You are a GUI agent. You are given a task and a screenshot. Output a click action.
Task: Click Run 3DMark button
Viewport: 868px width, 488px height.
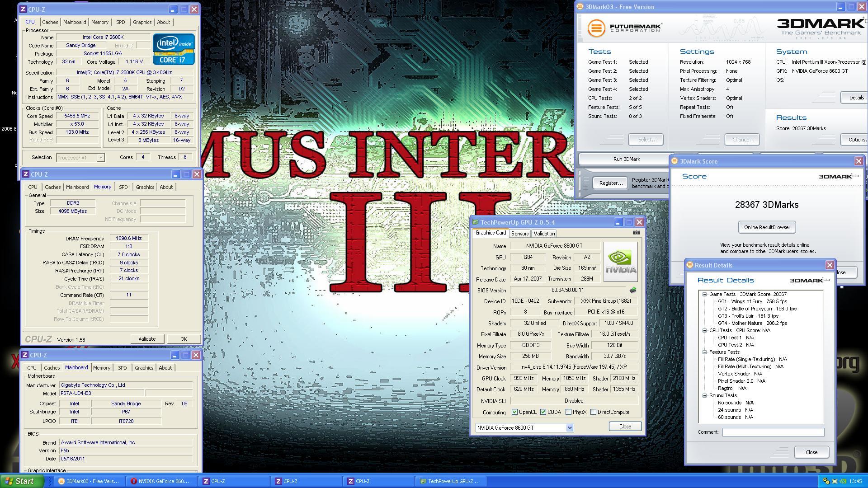tap(626, 159)
